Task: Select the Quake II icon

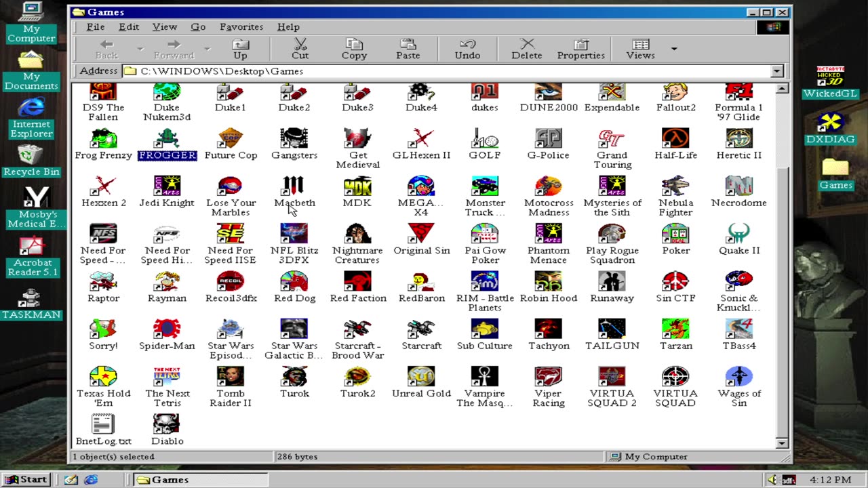Action: [x=739, y=234]
